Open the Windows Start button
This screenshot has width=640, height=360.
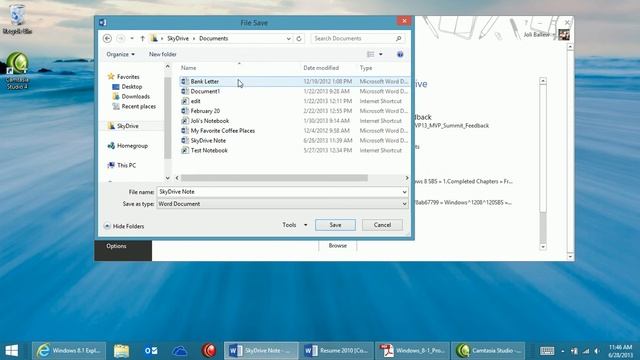pyautogui.click(x=12, y=351)
